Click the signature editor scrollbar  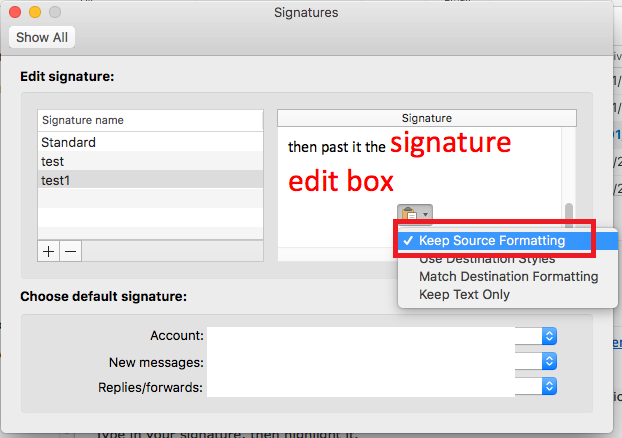point(569,215)
